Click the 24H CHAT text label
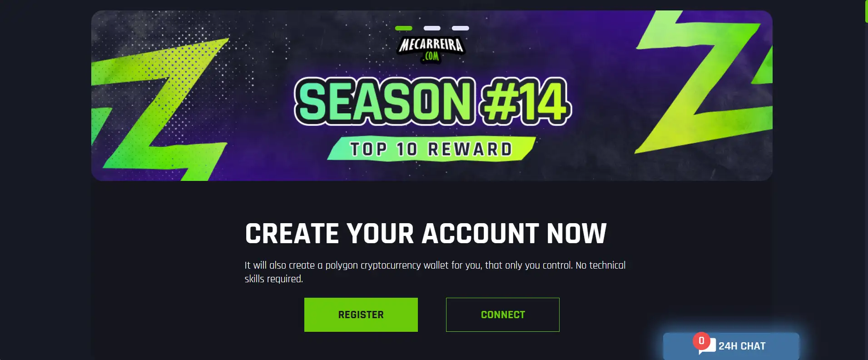This screenshot has width=868, height=360. click(742, 346)
